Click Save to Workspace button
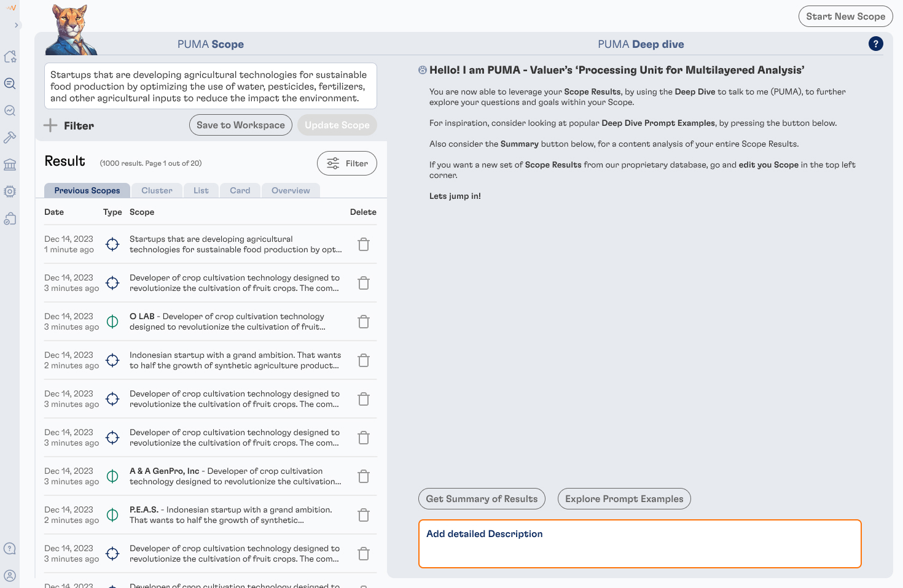 (240, 125)
